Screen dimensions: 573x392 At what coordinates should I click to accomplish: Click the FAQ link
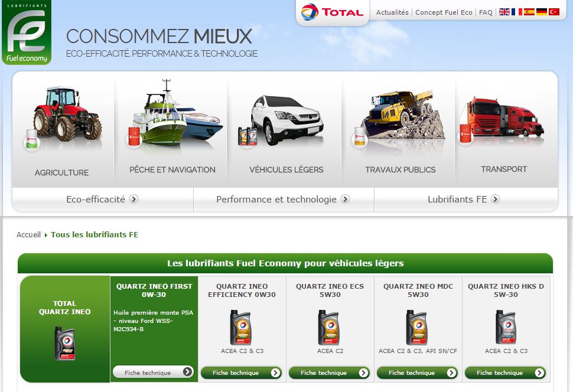click(x=485, y=12)
